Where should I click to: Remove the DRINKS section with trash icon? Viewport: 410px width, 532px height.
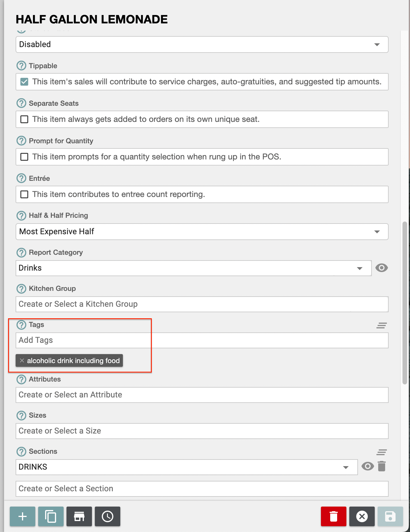click(382, 466)
